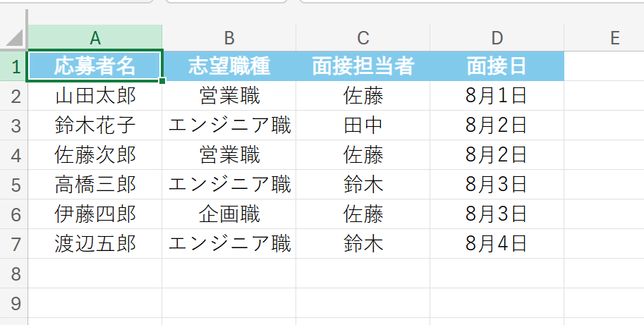The height and width of the screenshot is (325, 644).
Task: Select the cell containing 田中
Action: [363, 125]
